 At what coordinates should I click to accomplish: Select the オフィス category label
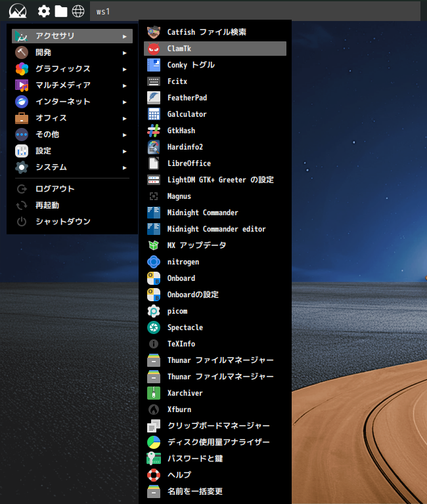(51, 118)
